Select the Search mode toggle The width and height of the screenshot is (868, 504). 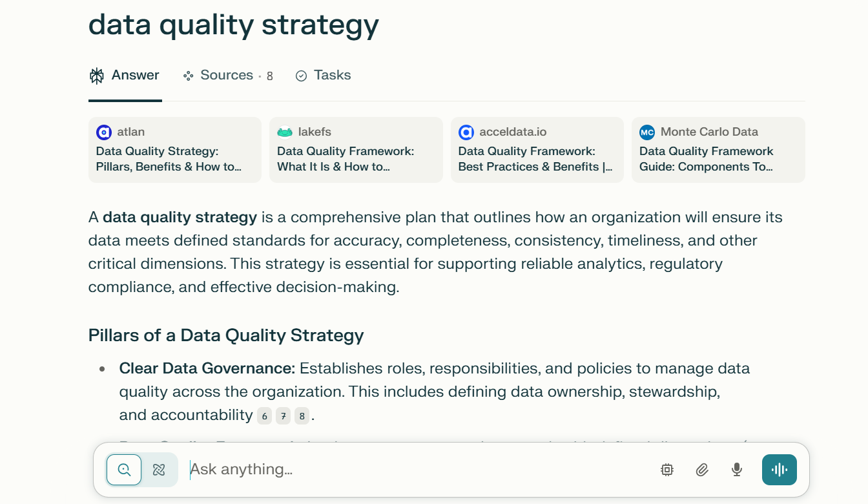tap(124, 470)
